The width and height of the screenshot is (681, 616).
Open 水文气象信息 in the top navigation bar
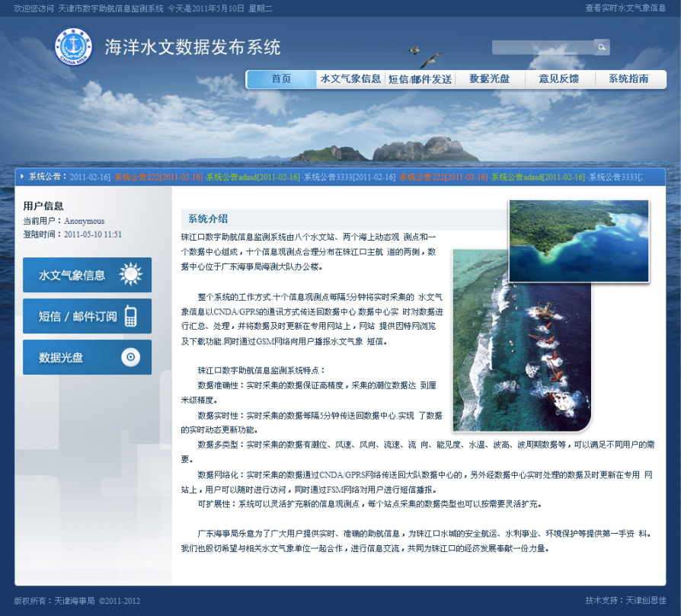pos(350,79)
